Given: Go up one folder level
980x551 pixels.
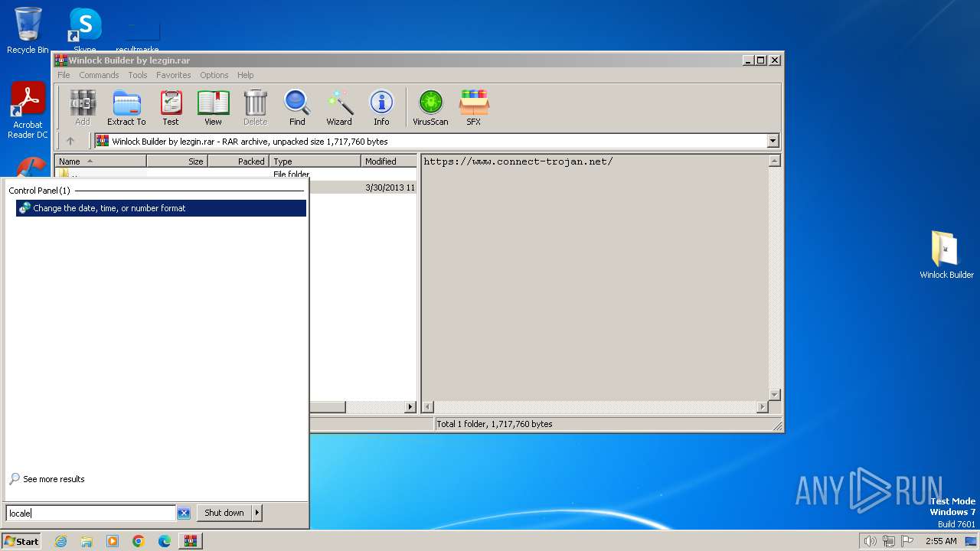Looking at the screenshot, I should click(70, 141).
